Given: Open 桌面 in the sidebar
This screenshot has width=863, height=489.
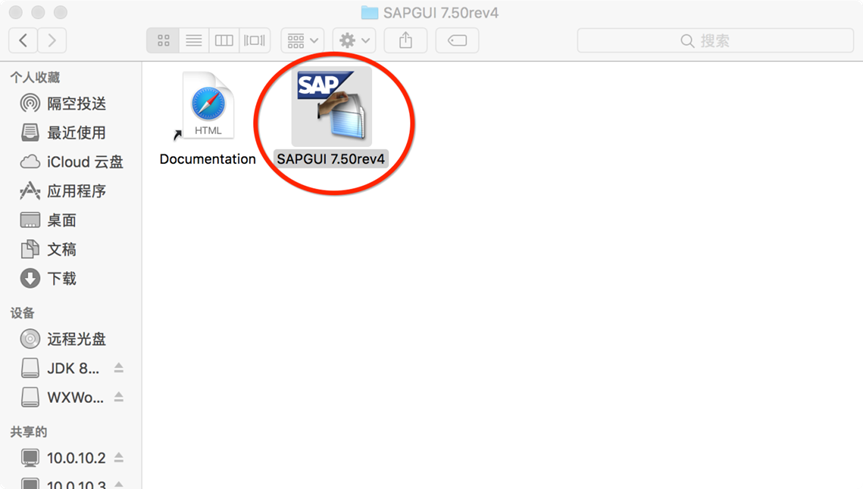Looking at the screenshot, I should coord(48,220).
